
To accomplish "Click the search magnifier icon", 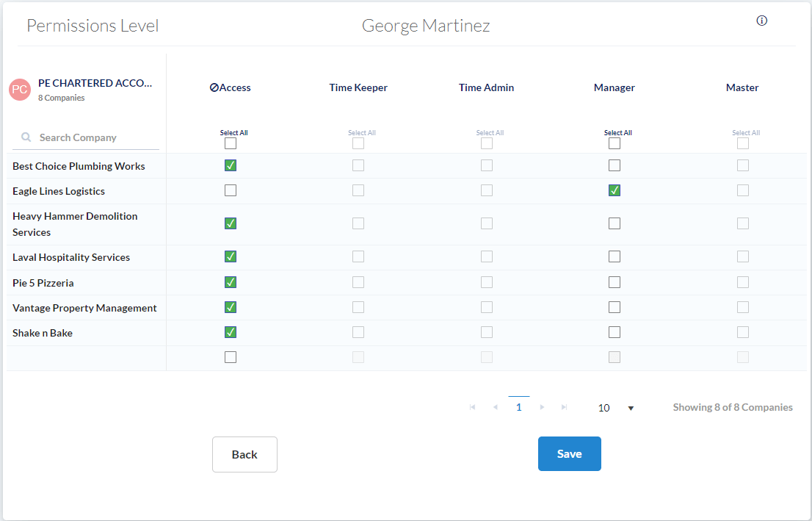I will pos(26,137).
